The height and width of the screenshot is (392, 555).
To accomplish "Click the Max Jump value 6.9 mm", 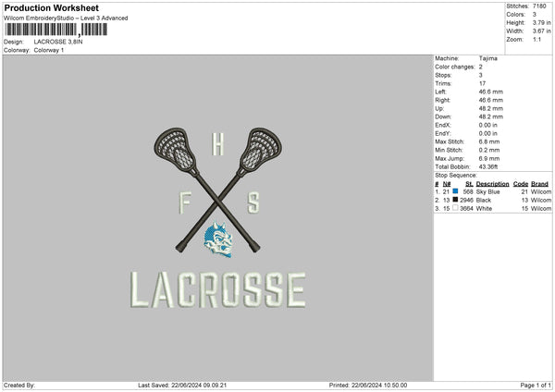I will (489, 158).
